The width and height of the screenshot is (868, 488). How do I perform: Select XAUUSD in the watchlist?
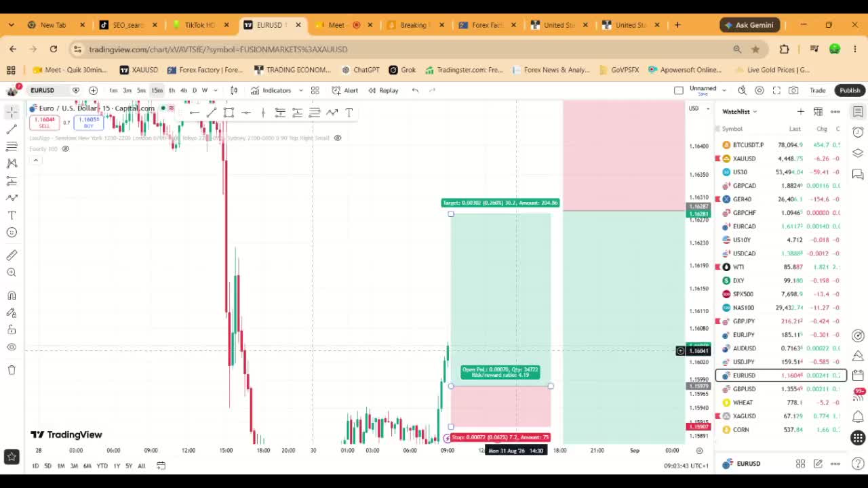(x=780, y=159)
